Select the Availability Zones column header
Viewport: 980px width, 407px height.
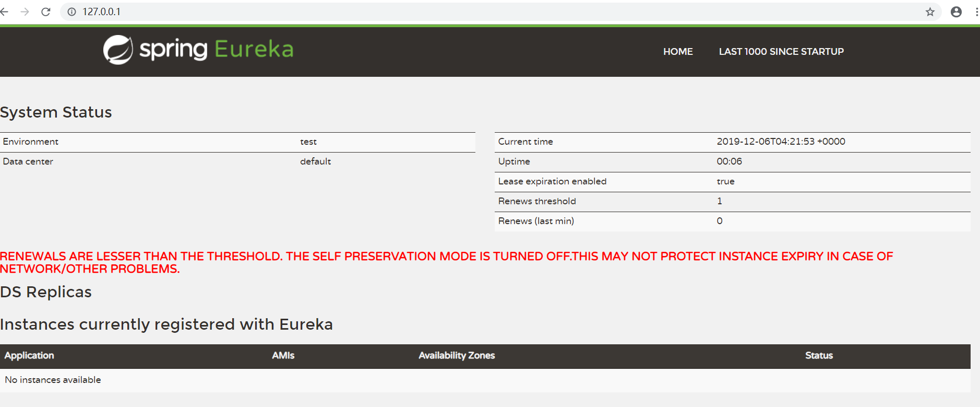click(457, 355)
